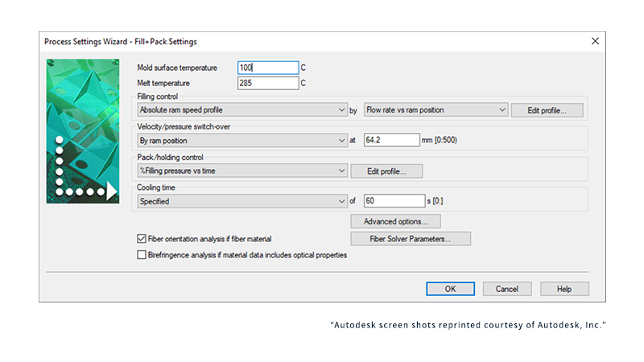Click the 'Cooling time' group label

(156, 187)
